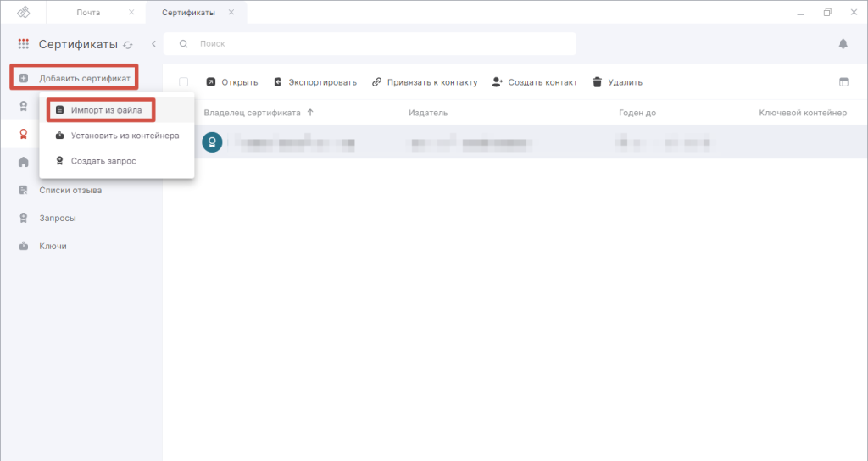This screenshot has width=868, height=461.
Task: Click the open arrow icon of Открыть
Action: point(210,82)
